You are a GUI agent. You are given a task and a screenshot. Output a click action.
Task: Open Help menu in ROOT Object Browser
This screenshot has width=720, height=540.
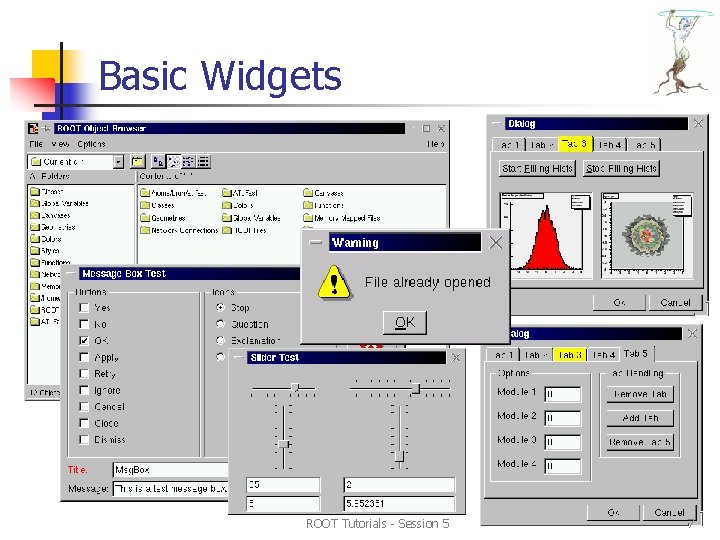point(435,144)
